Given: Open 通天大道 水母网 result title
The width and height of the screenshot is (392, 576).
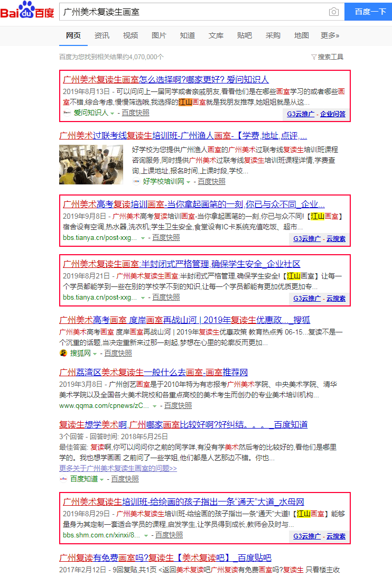Looking at the screenshot, I should [x=183, y=502].
